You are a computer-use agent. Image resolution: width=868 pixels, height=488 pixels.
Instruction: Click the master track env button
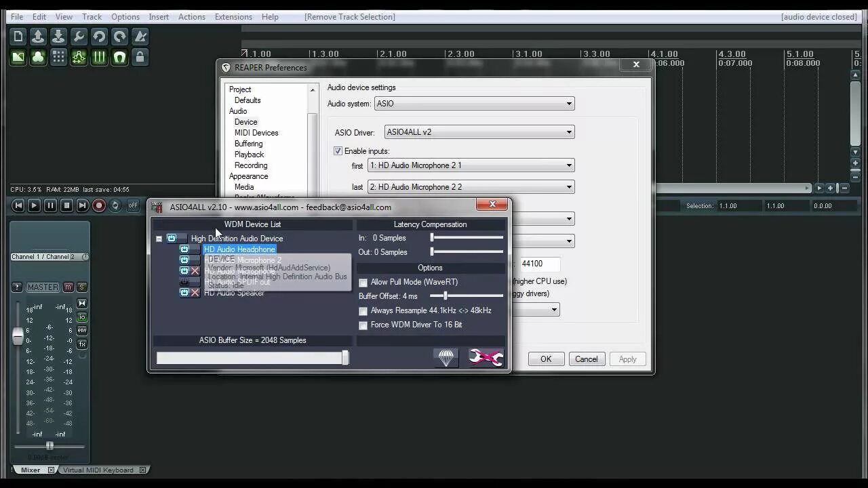click(82, 330)
